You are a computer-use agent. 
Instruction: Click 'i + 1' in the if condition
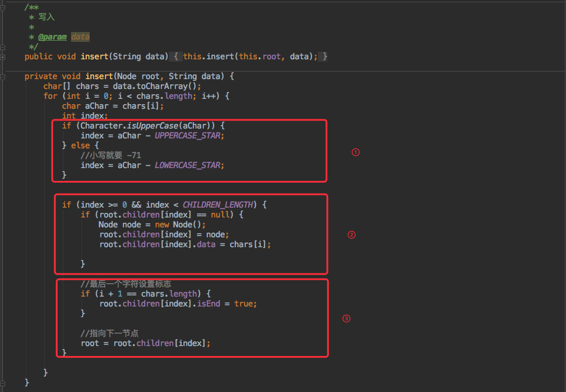[x=111, y=294]
